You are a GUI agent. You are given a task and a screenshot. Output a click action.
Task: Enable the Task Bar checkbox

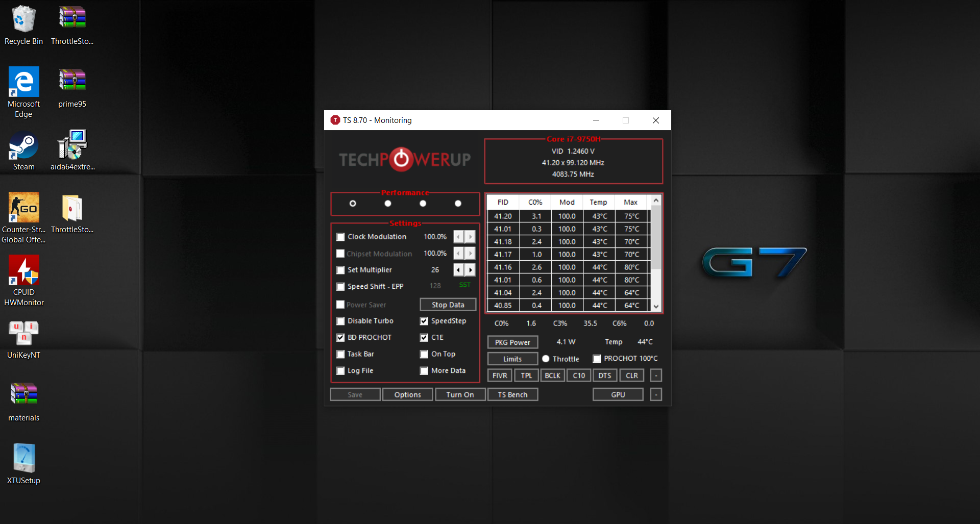pos(340,354)
